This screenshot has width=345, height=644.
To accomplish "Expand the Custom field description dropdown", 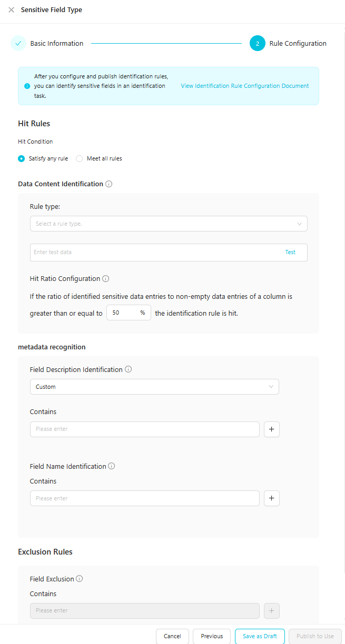I will coord(154,387).
